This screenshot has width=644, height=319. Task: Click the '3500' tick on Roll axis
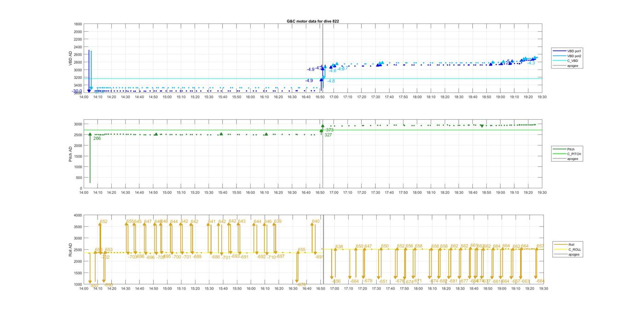78,226
